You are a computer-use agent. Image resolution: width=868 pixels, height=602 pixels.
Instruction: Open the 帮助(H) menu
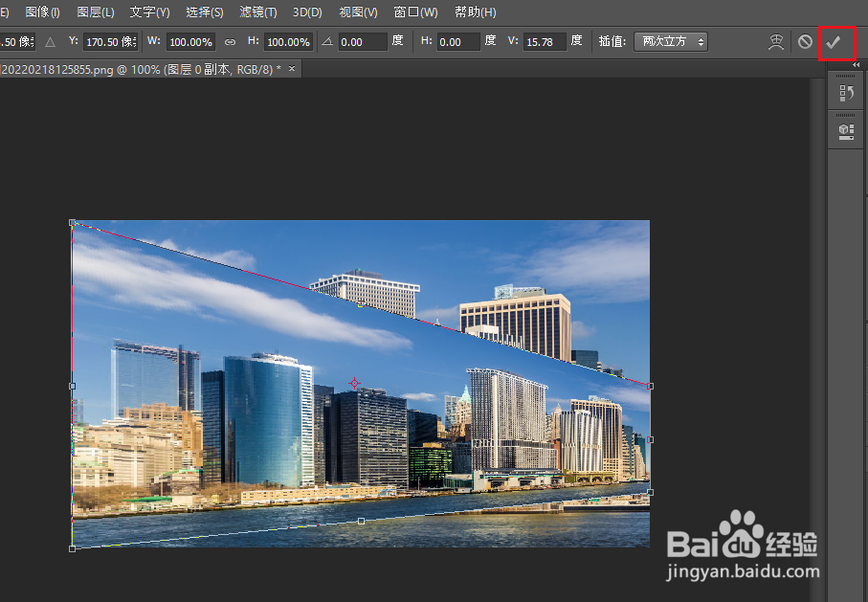pyautogui.click(x=475, y=12)
